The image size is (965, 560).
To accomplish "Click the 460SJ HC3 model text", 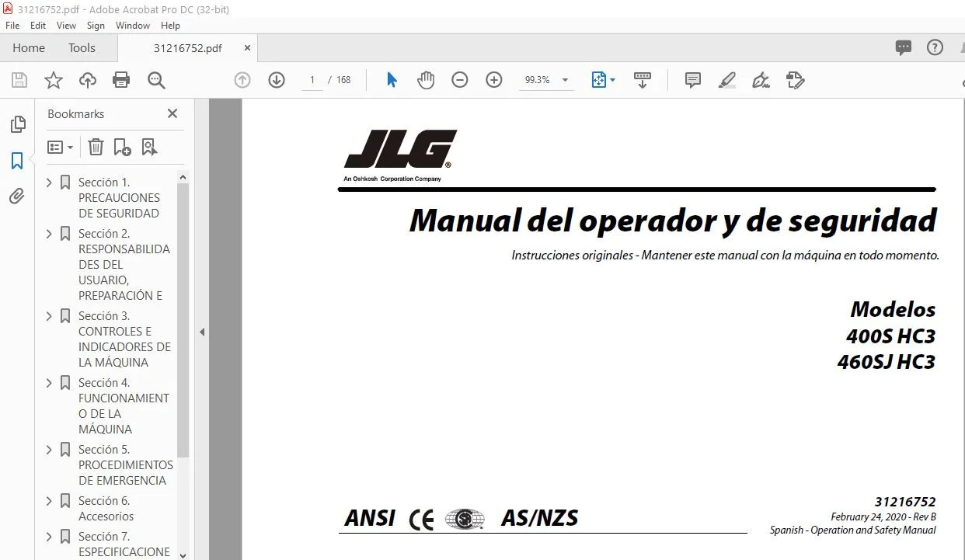I will pyautogui.click(x=887, y=362).
